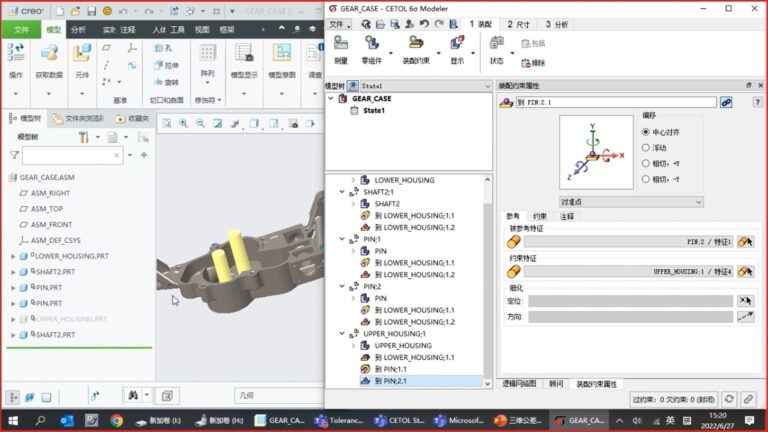This screenshot has width=768, height=432.
Task: Click the 拉伸 extrude tool in Creo ribbon
Action: [x=167, y=65]
